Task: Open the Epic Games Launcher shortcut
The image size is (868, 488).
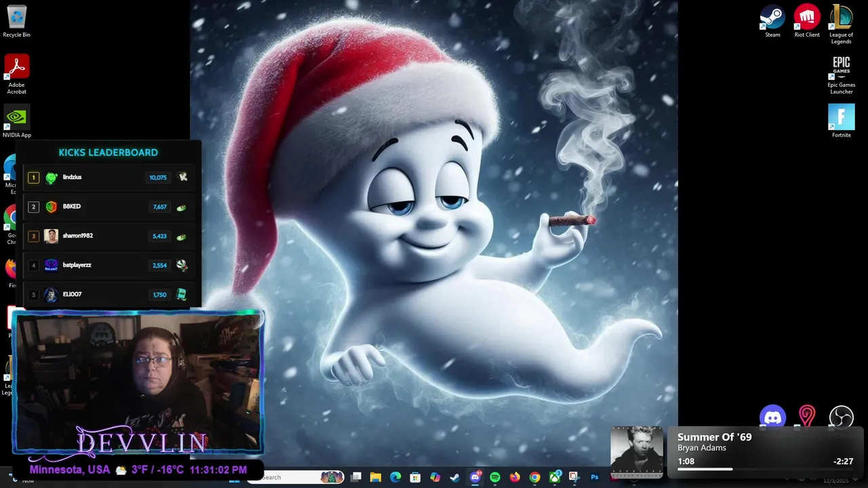Action: click(x=841, y=75)
